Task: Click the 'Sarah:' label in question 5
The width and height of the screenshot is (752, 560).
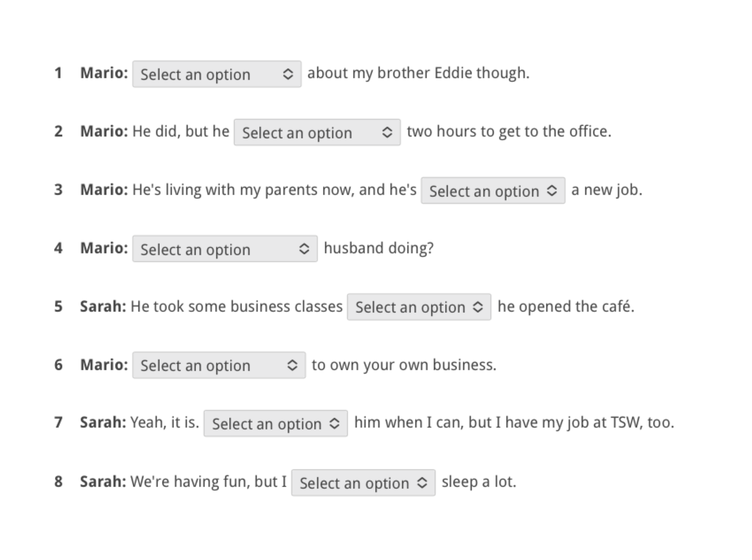Action: 103,306
